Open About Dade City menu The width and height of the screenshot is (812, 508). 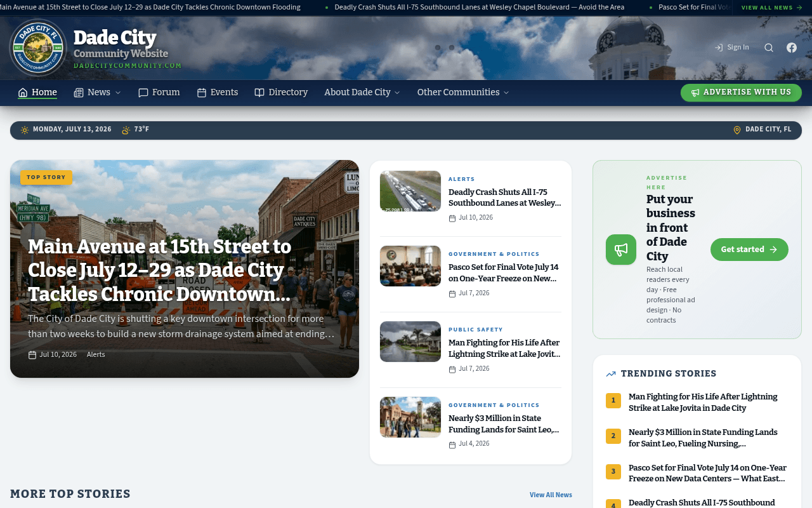click(x=362, y=93)
